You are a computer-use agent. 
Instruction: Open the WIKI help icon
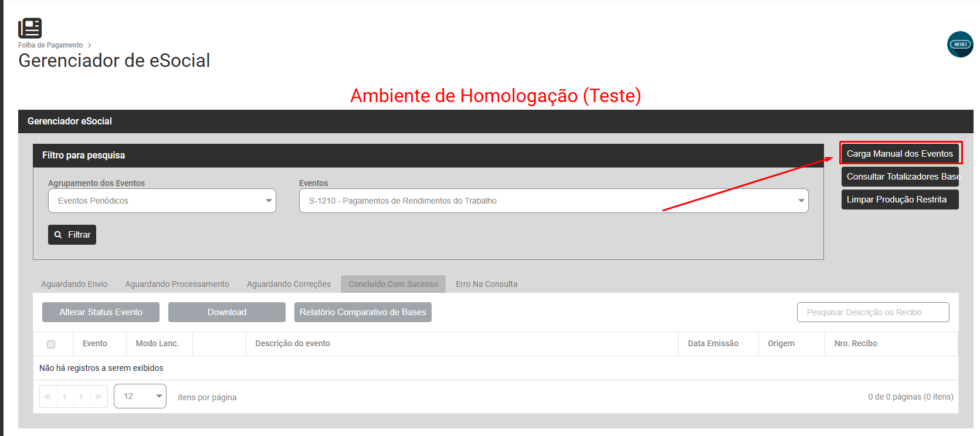pos(960,45)
